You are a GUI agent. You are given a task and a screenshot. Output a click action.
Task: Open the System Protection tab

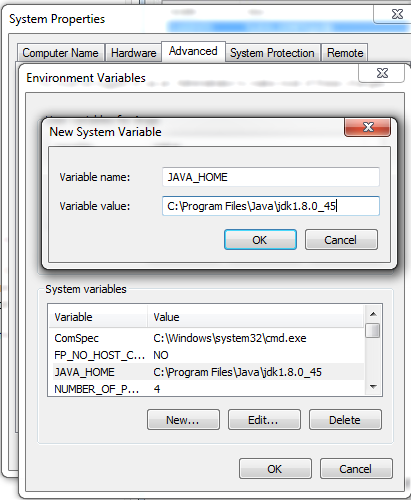coord(272,53)
